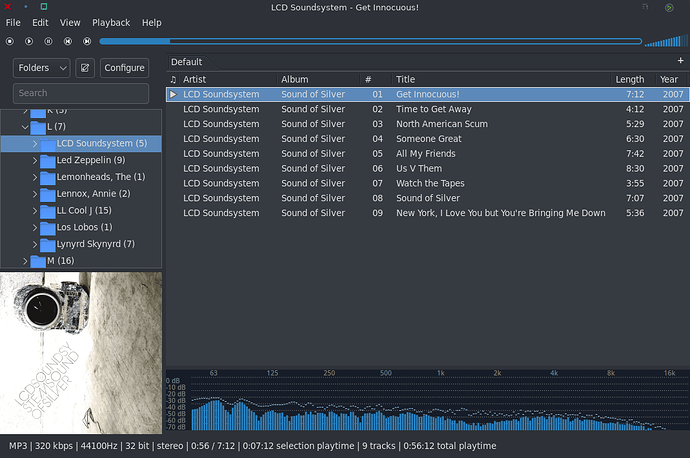
Task: Open the Playback menu
Action: coord(111,22)
